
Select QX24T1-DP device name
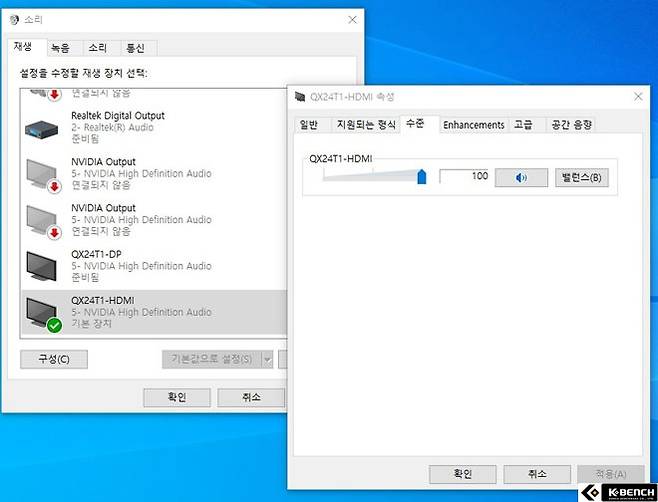coord(96,254)
